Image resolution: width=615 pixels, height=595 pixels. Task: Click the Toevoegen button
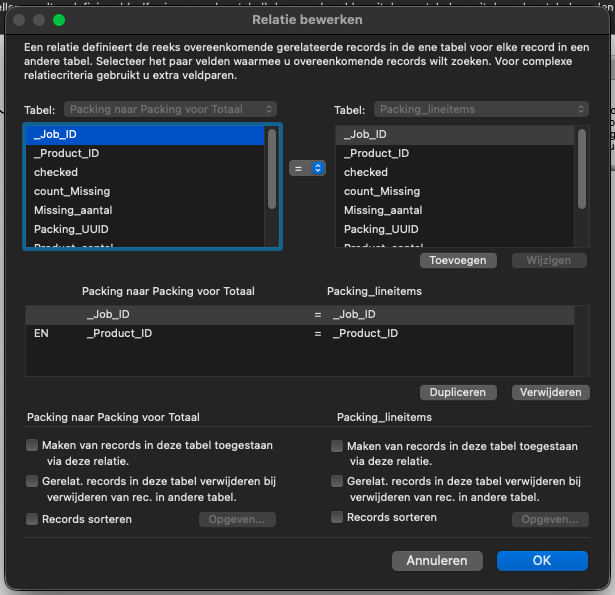click(458, 260)
